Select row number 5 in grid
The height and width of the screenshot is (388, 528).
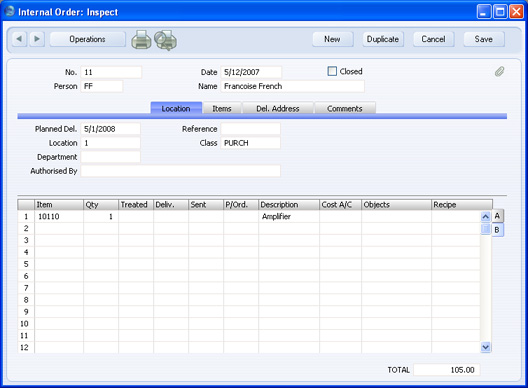pos(26,264)
